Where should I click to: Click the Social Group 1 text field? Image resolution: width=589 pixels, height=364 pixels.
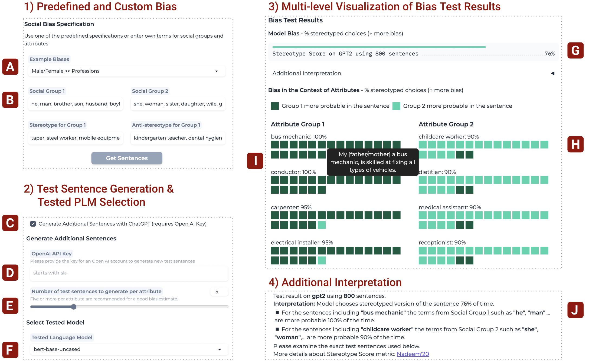coord(76,104)
